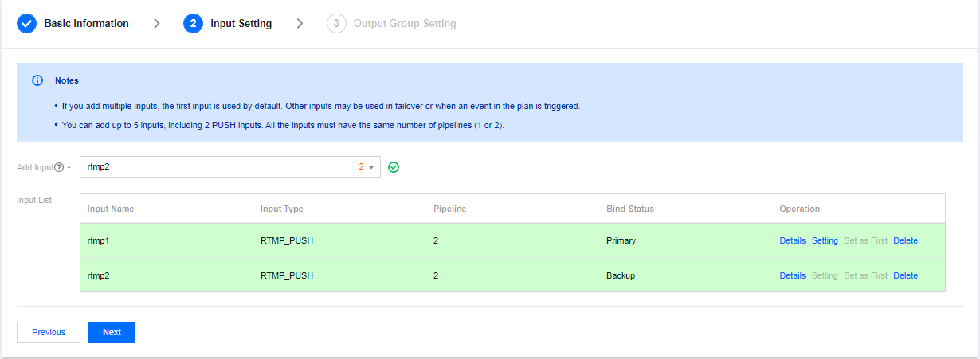Set rtmp2 as first input
Image resolution: width=980 pixels, height=359 pixels.
[865, 275]
